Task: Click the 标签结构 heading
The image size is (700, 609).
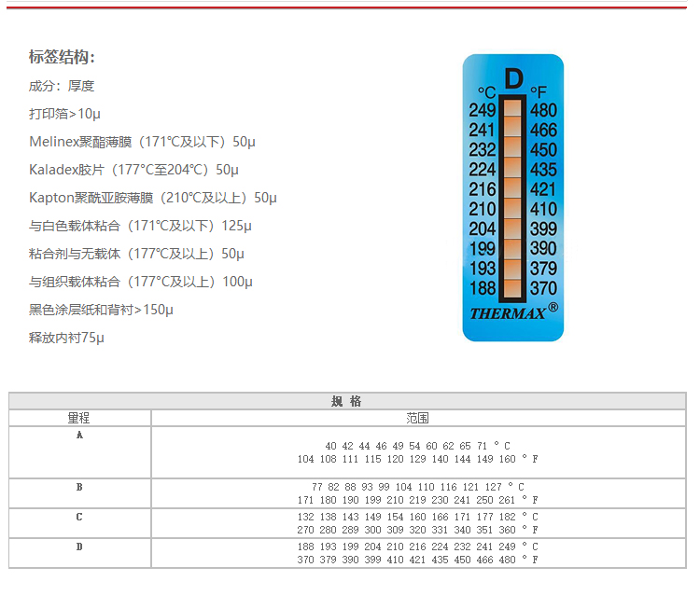Action: tap(62, 57)
